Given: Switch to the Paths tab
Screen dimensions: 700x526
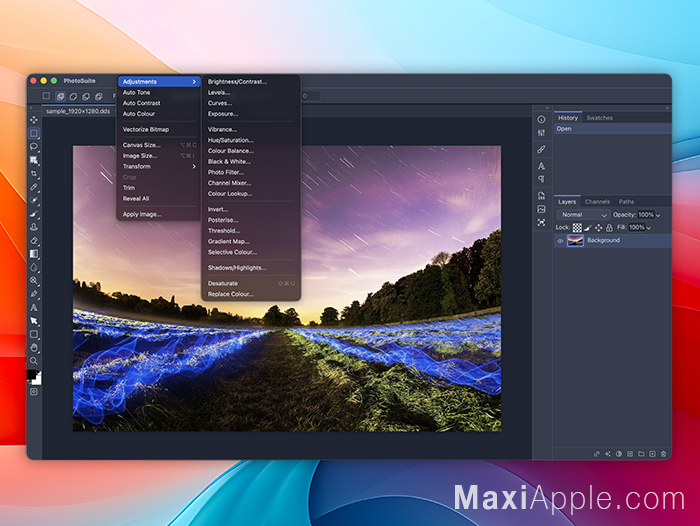Looking at the screenshot, I should 626,202.
